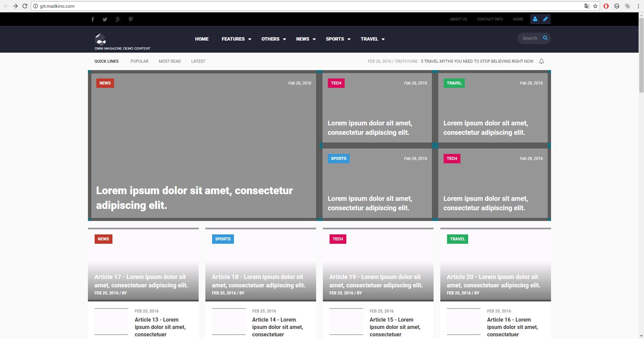This screenshot has width=644, height=339.
Task: Bookmark this page with the star icon
Action: coord(595,6)
